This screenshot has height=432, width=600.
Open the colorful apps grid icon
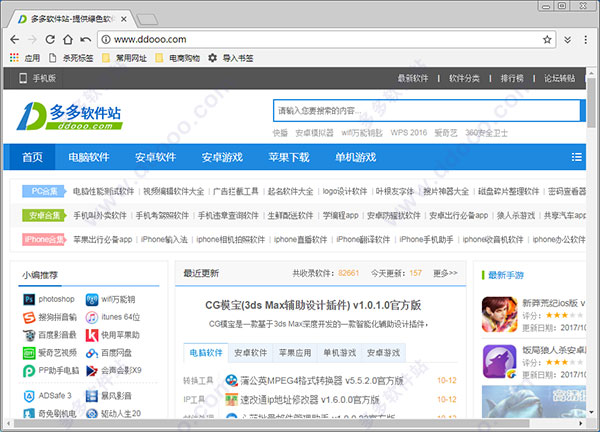coord(14,58)
